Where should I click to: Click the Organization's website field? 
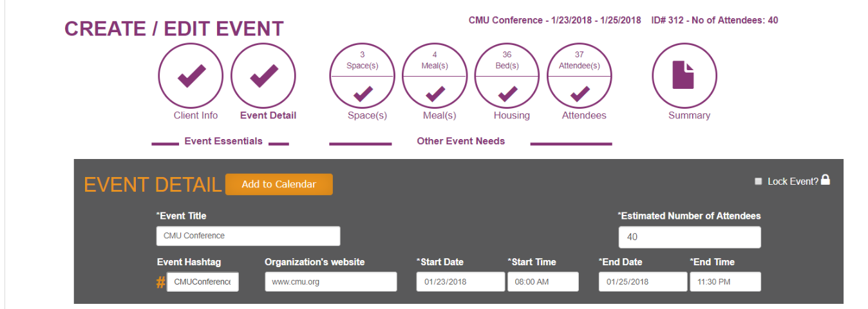tap(330, 282)
